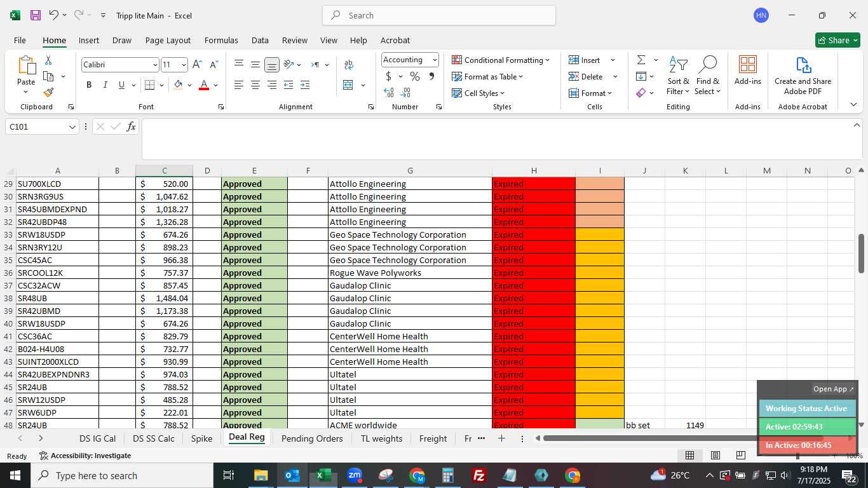Click the Decrease Indent icon
868x488 pixels.
pyautogui.click(x=288, y=85)
